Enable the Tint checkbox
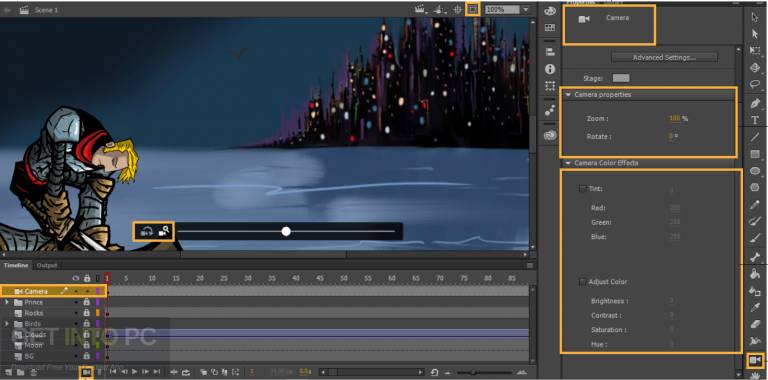This screenshot has height=380, width=768. click(583, 189)
